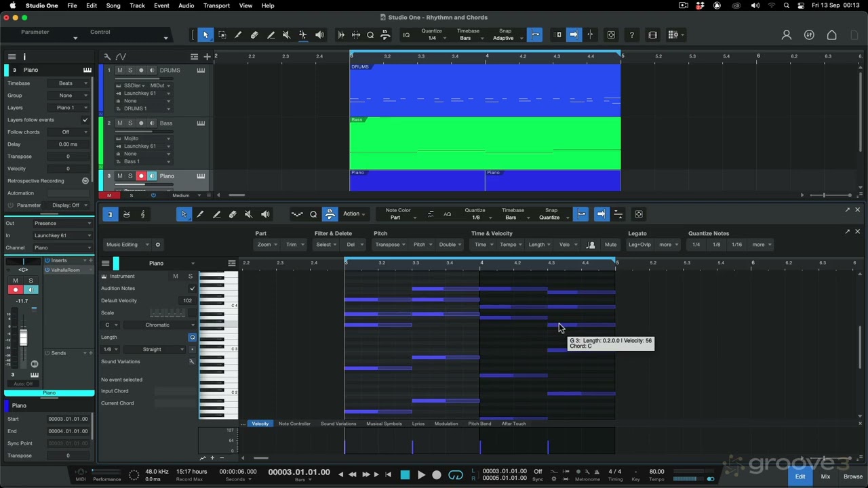The image size is (868, 488).
Task: Adjust the Piano channel volume fader
Action: [23, 337]
